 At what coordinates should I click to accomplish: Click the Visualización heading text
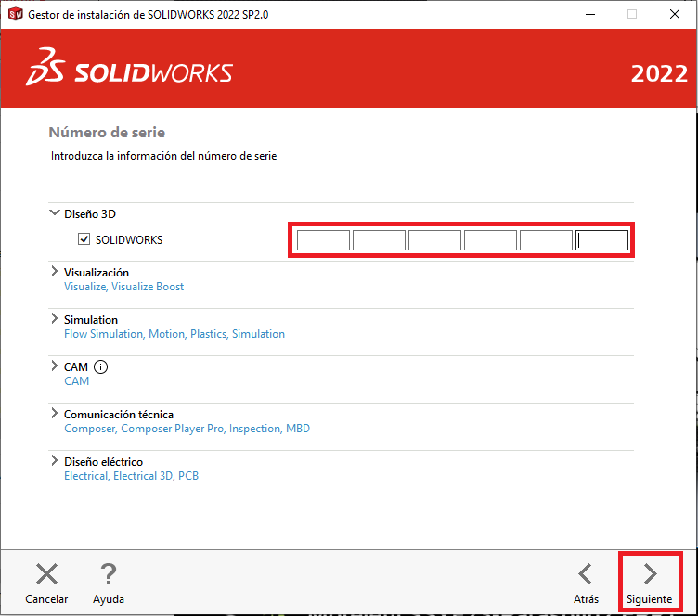(97, 272)
